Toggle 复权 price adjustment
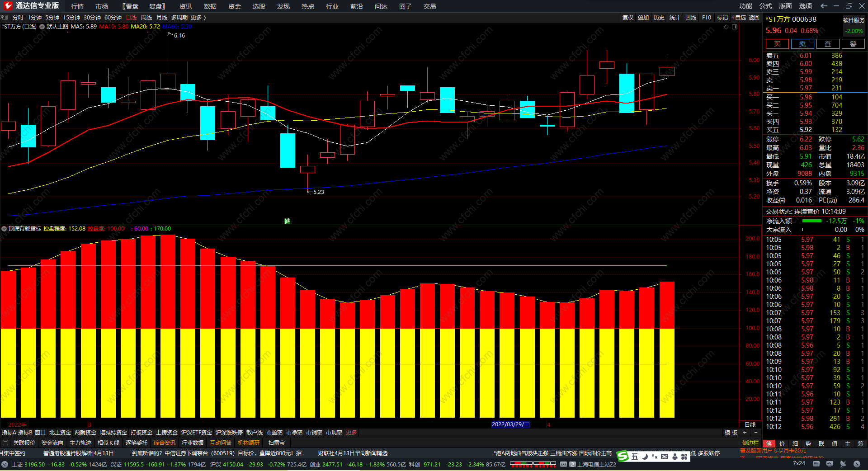This screenshot has height=471, width=868. [x=628, y=18]
